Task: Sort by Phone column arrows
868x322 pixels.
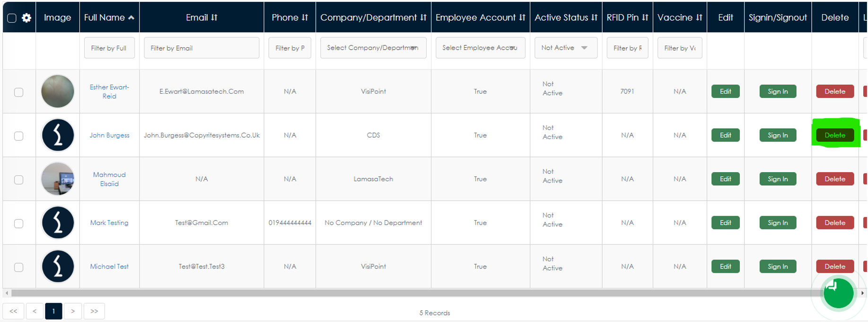Action: click(305, 17)
